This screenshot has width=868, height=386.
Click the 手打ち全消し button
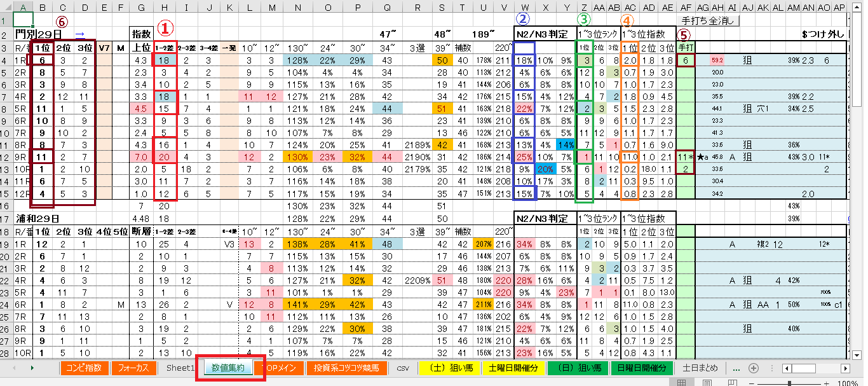click(709, 20)
